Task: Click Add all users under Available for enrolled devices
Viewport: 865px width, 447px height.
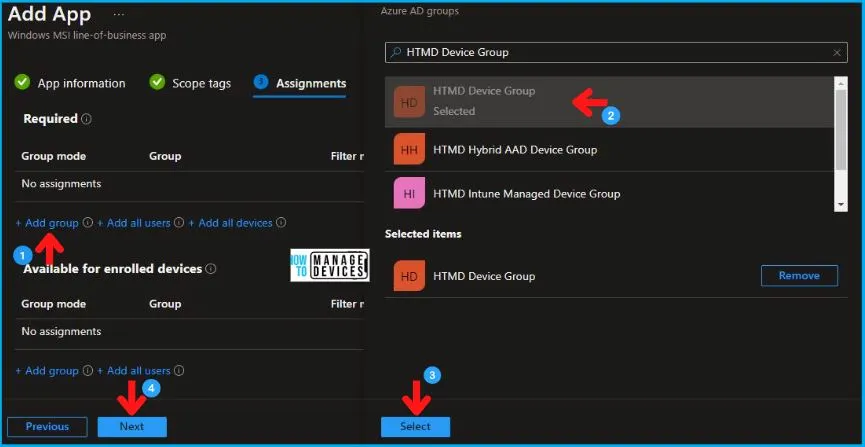Action: [x=134, y=371]
